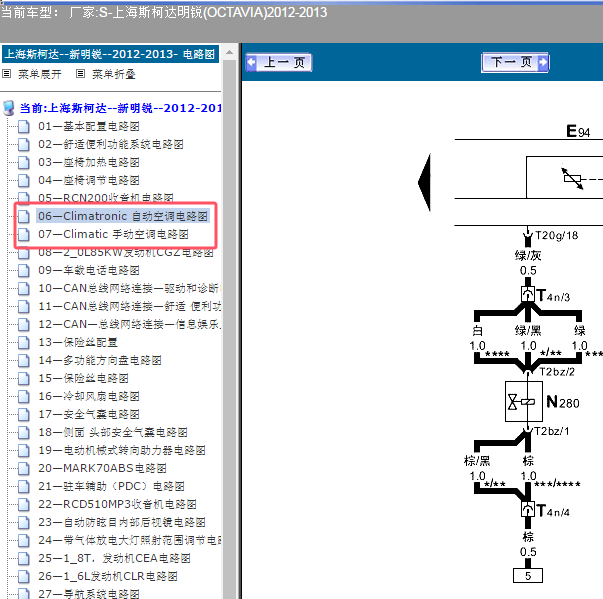Open 05—RCN200收音机电路图

coord(105,198)
